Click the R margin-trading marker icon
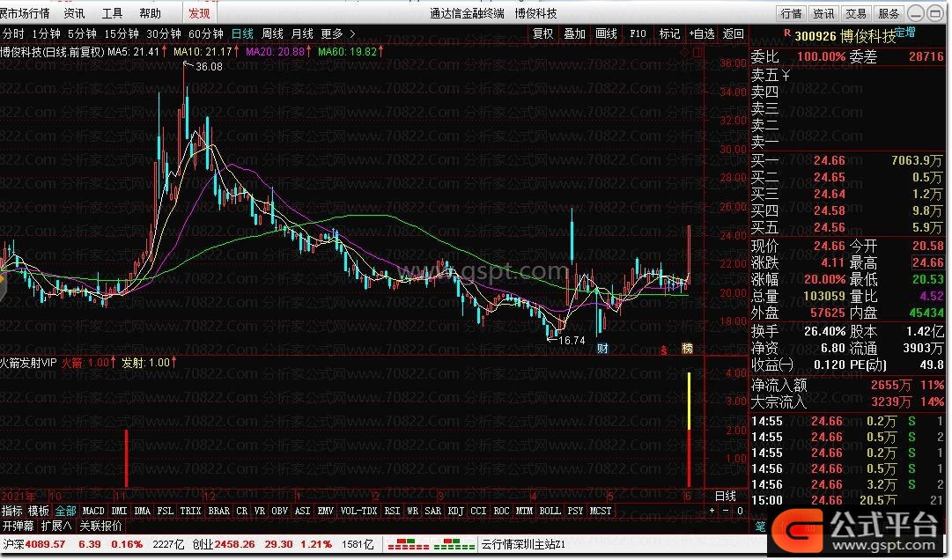This screenshot has height=560, width=952. click(x=786, y=33)
